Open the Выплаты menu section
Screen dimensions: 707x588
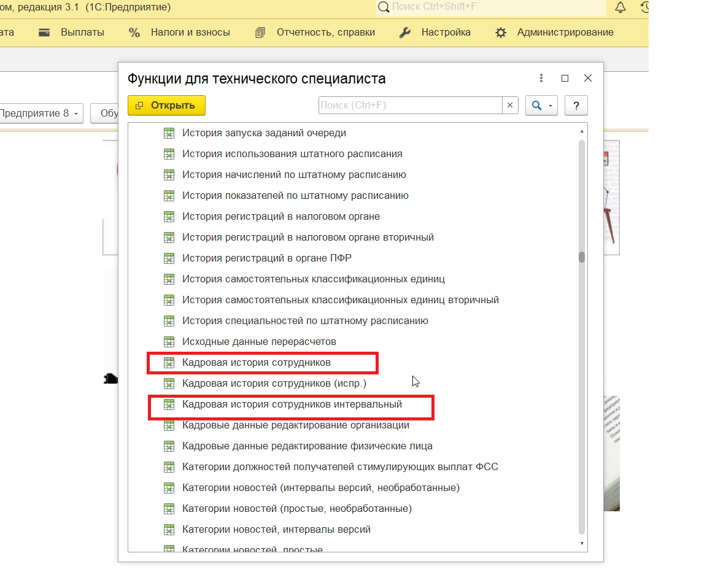coord(82,33)
